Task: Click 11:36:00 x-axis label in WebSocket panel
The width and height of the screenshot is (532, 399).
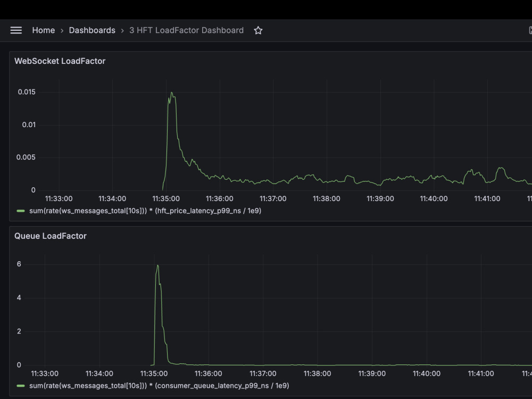Action: pyautogui.click(x=220, y=199)
